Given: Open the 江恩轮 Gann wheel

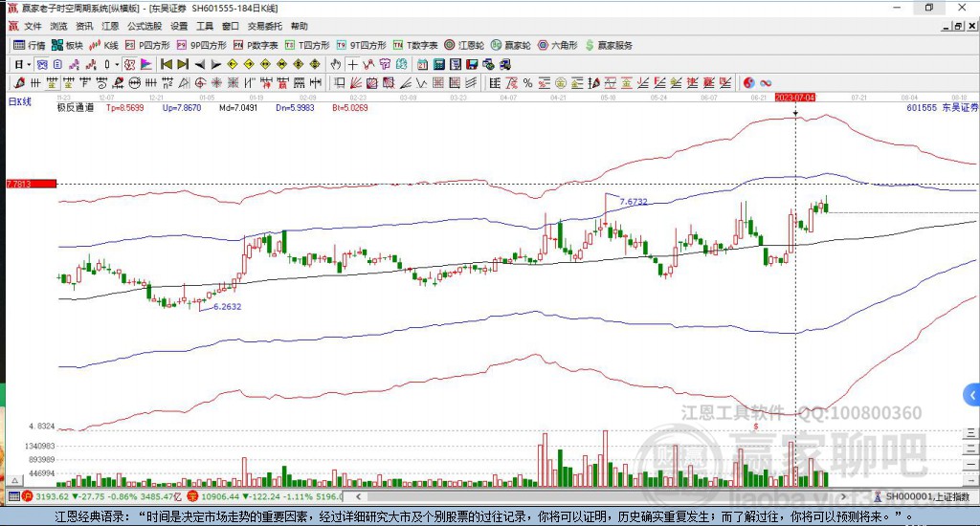Looking at the screenshot, I should pyautogui.click(x=464, y=45).
